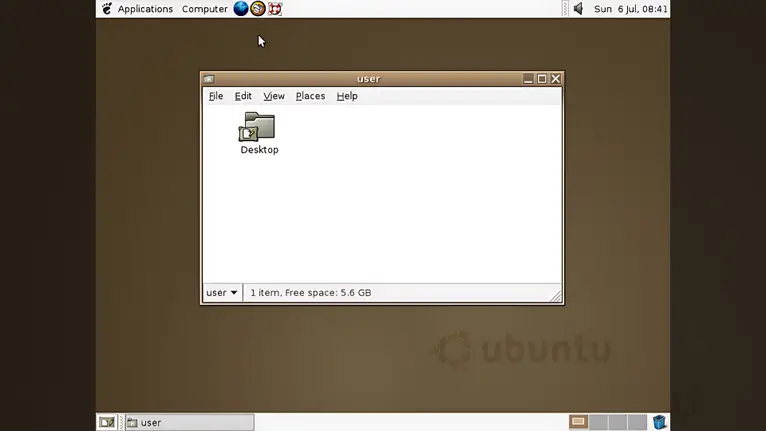Open the Help menu
This screenshot has width=766, height=431.
pos(347,96)
